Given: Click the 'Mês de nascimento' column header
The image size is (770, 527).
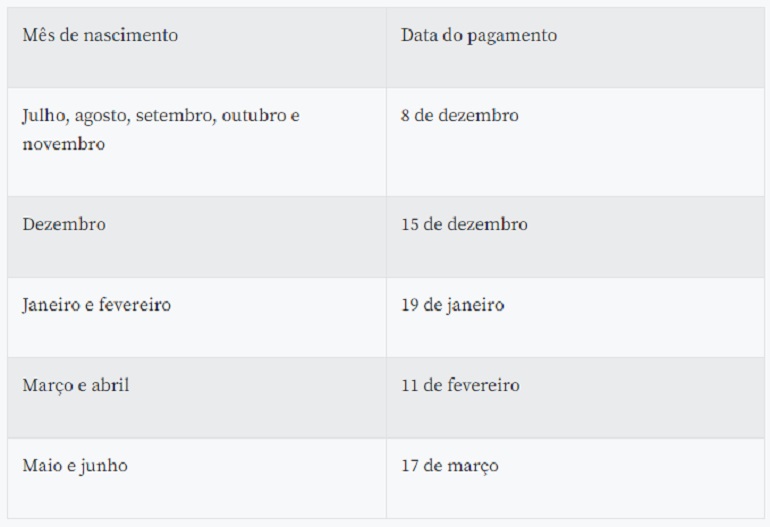Looking at the screenshot, I should [x=197, y=48].
